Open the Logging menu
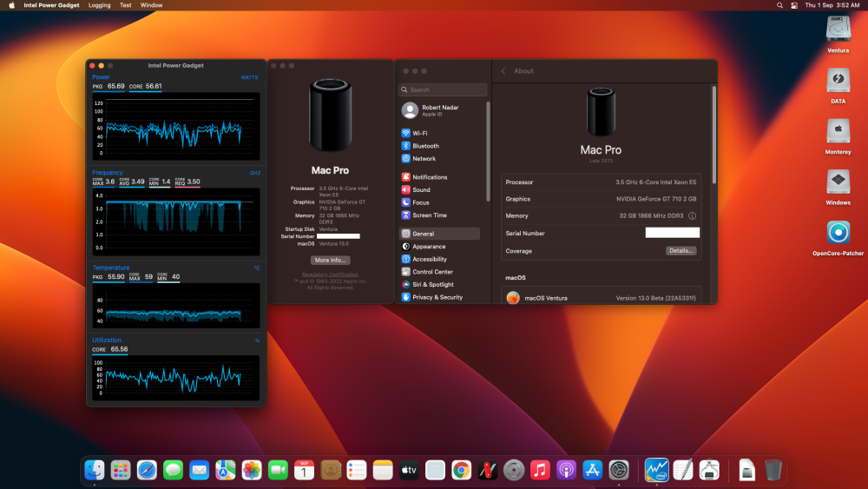The width and height of the screenshot is (868, 489). click(x=100, y=5)
